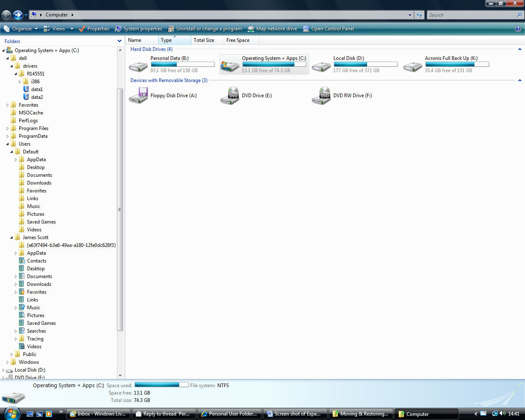
Task: Collapse the James Scott tree node
Action: coord(11,237)
